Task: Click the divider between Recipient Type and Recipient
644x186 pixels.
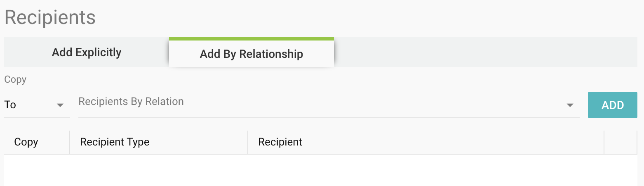Action: 248,142
